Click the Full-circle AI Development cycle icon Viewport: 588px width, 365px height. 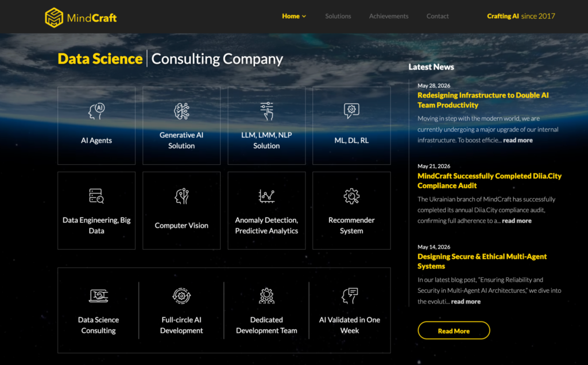point(181,296)
